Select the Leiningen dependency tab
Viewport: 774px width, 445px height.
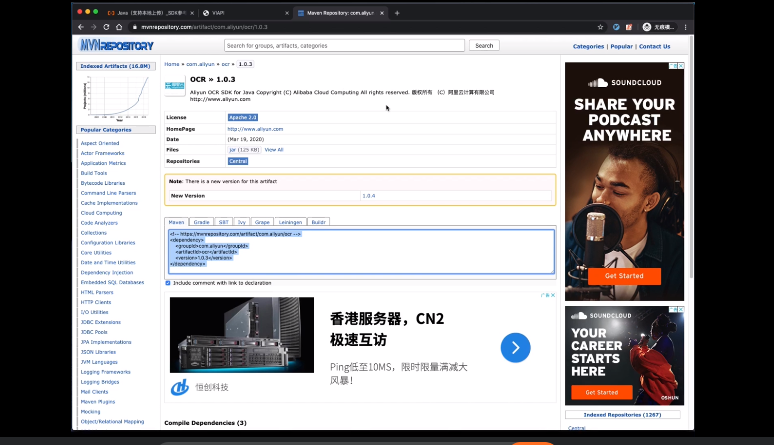pos(290,222)
